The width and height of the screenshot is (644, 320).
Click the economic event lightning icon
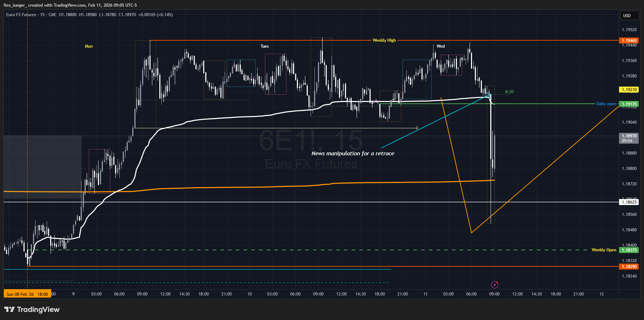click(494, 285)
